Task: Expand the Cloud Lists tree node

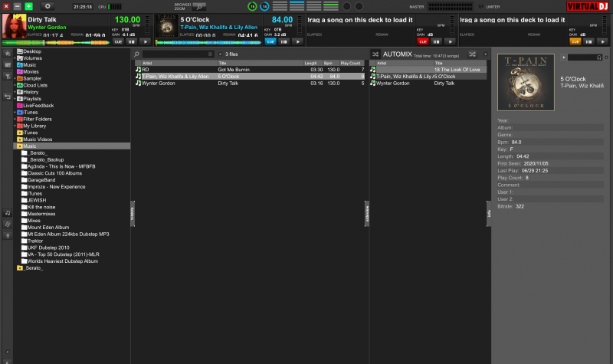Action: pyautogui.click(x=15, y=85)
